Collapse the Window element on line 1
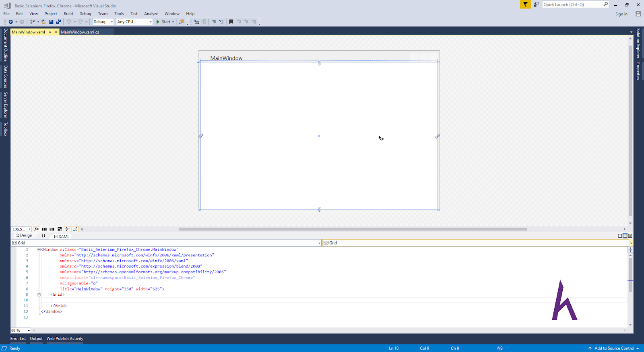Viewport: 644px width, 352px height. [39, 249]
